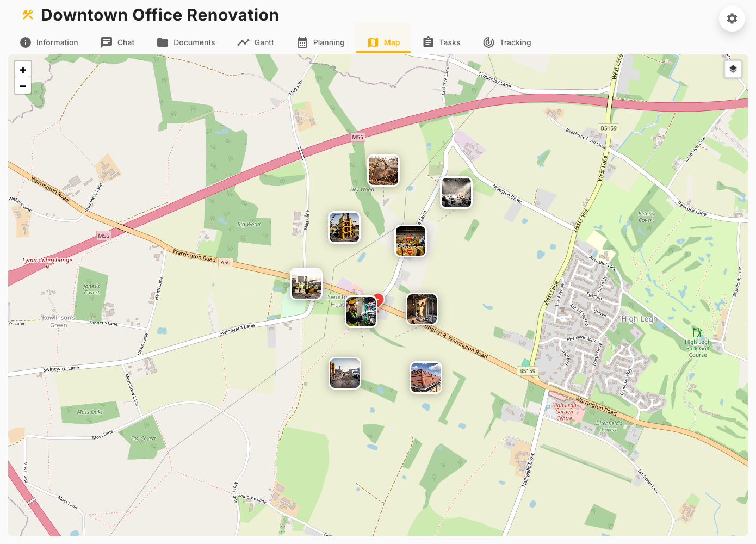Open the map layers switcher
This screenshot has height=544, width=756.
733,69
